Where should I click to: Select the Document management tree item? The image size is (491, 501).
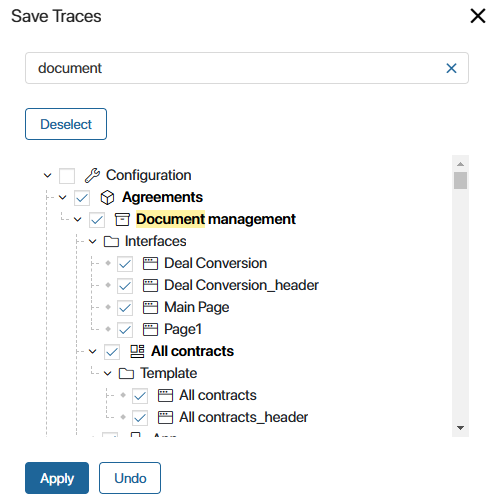(x=216, y=219)
